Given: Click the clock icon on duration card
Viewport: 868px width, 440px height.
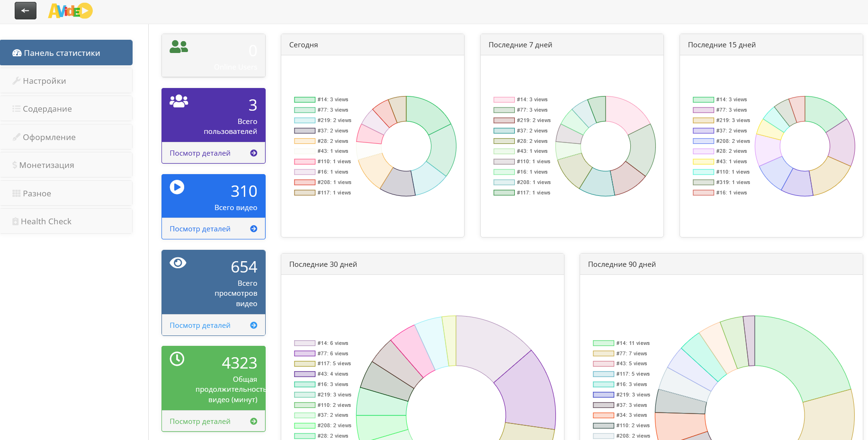Looking at the screenshot, I should (x=177, y=359).
